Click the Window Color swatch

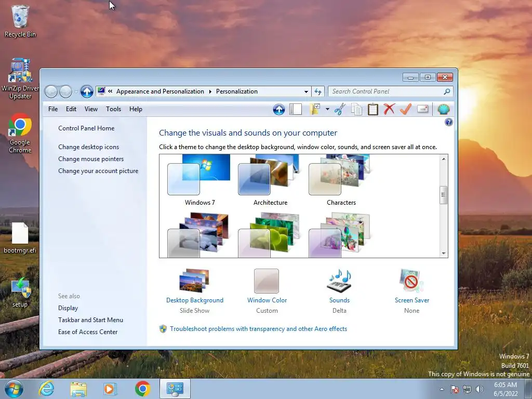pos(267,281)
